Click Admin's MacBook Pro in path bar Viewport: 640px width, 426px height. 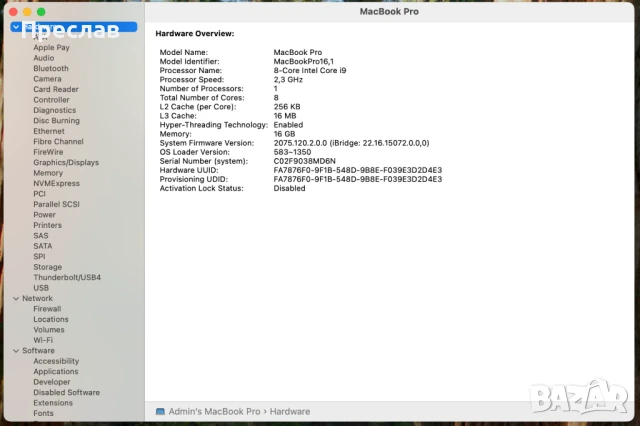(x=214, y=411)
